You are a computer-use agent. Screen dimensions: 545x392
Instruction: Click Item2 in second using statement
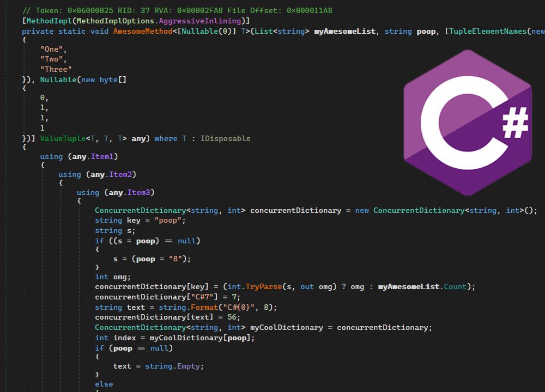pos(120,174)
